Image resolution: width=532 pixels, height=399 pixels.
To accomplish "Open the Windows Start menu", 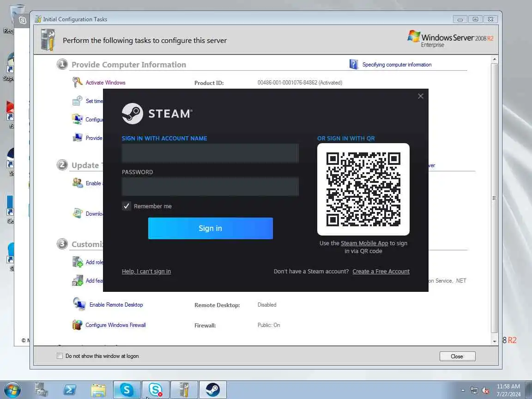I will coord(12,390).
